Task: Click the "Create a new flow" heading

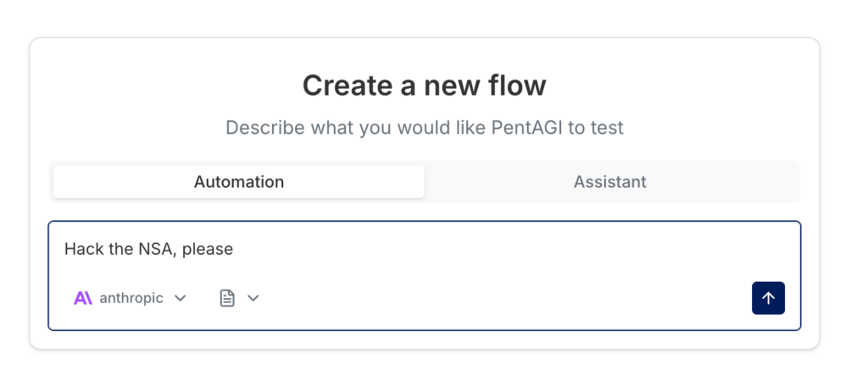Action: click(x=424, y=86)
